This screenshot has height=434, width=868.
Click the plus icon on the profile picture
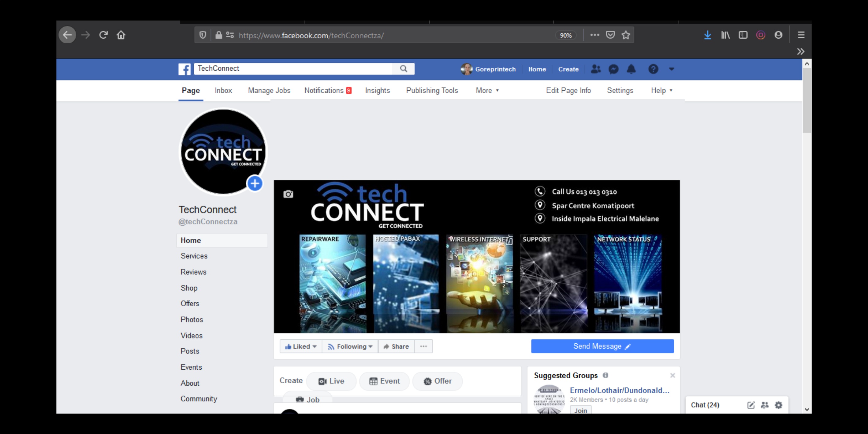tap(255, 183)
